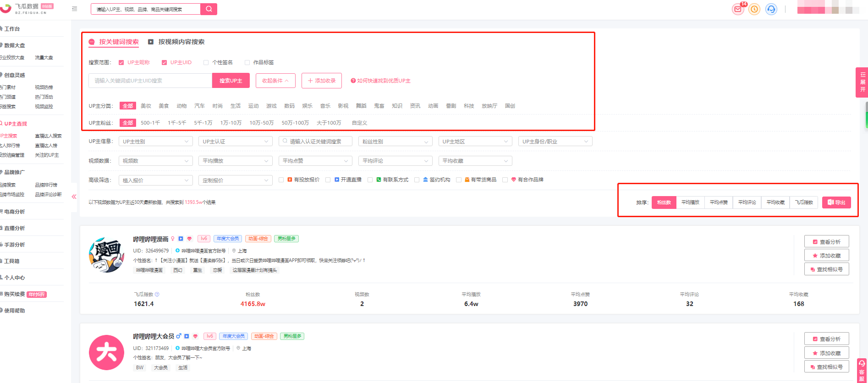Switch to 按视频内容搜索 tab

[181, 42]
